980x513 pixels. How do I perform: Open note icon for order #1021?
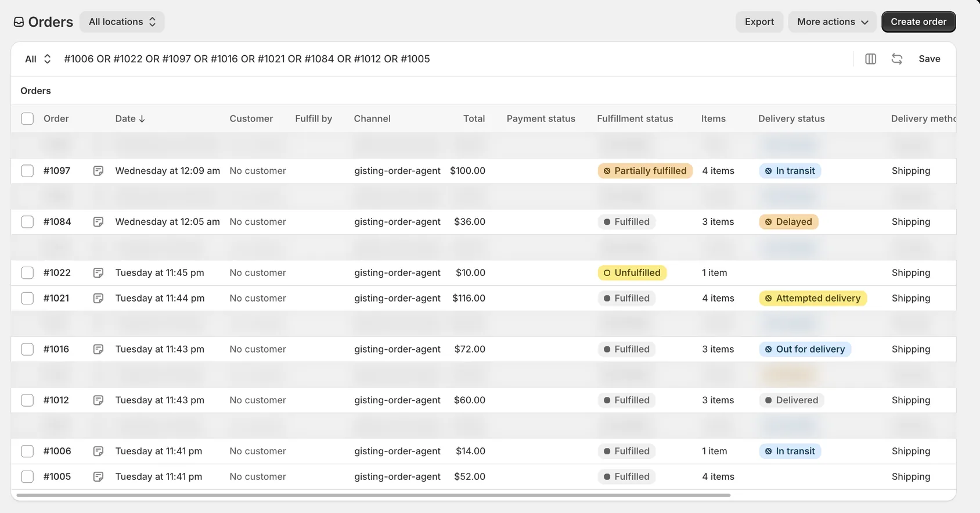[98, 298]
